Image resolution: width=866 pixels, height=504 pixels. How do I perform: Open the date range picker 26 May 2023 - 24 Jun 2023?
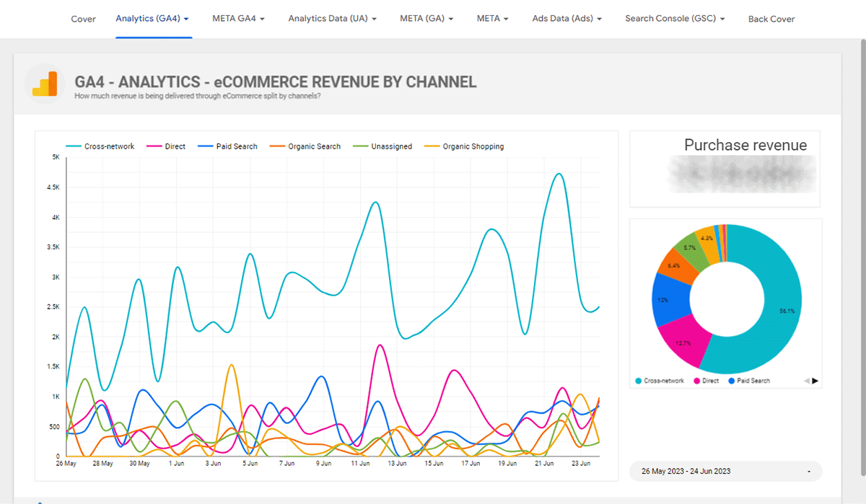(x=725, y=471)
